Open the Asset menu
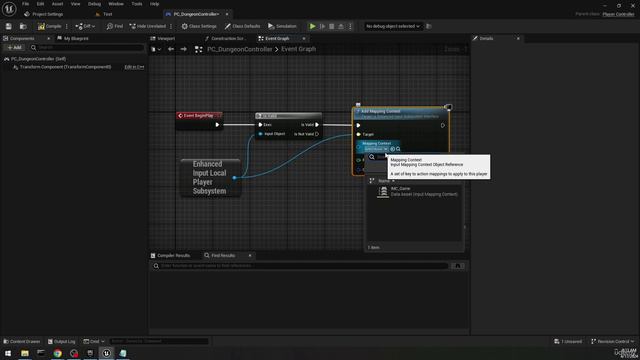The height and width of the screenshot is (360, 640). point(57,4)
